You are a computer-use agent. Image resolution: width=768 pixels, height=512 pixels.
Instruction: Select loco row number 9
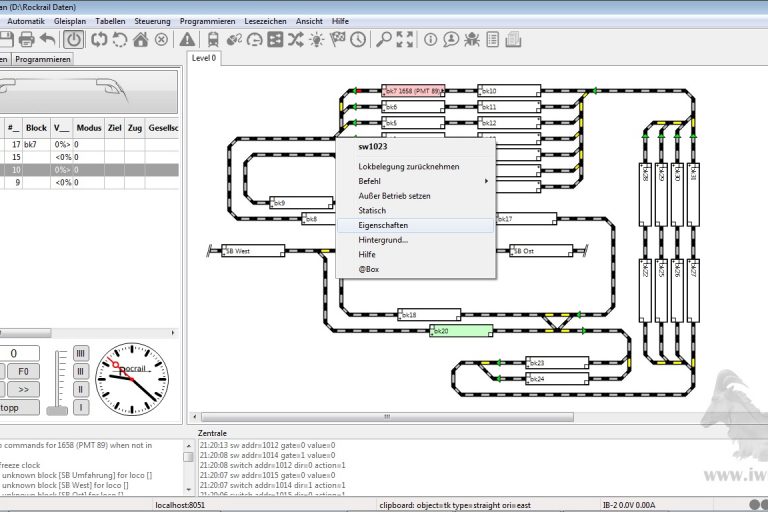(89, 182)
